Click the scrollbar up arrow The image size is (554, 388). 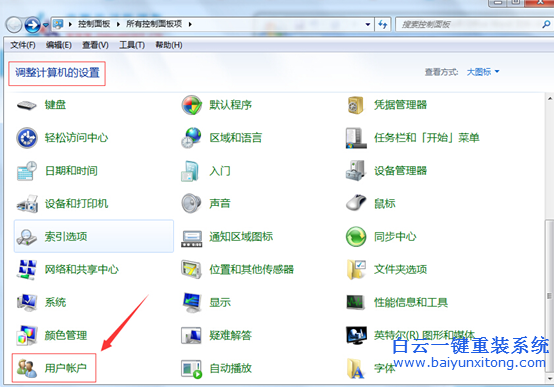(550, 99)
